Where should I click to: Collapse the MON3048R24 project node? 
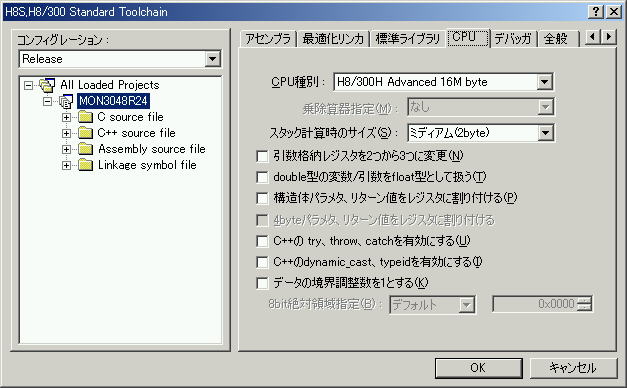[x=47, y=101]
